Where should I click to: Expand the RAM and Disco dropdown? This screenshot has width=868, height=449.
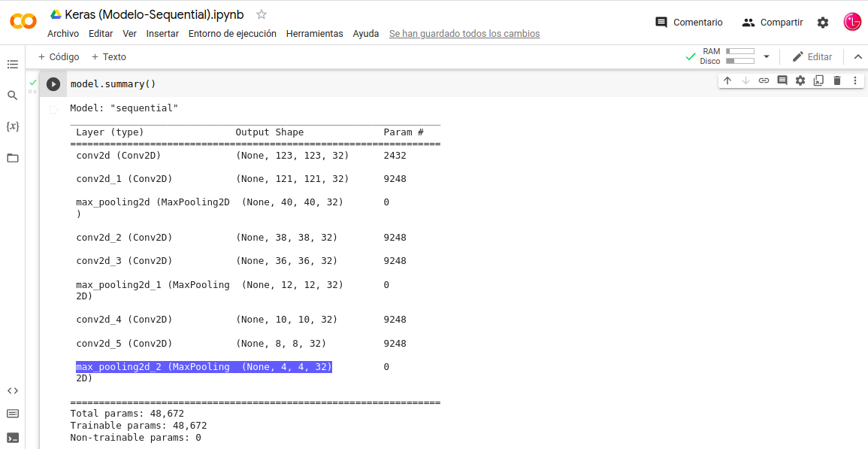pyautogui.click(x=767, y=56)
